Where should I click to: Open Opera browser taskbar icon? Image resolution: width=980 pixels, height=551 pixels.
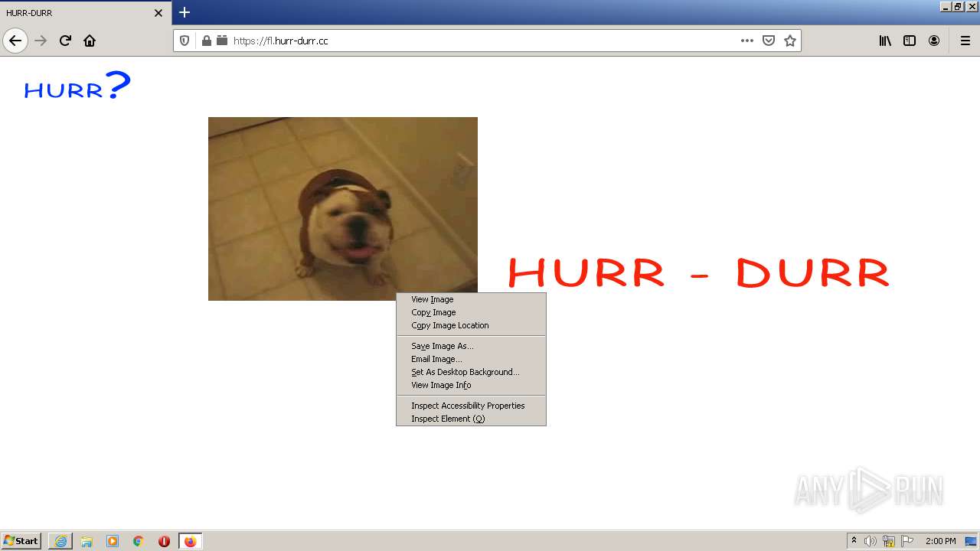point(164,541)
